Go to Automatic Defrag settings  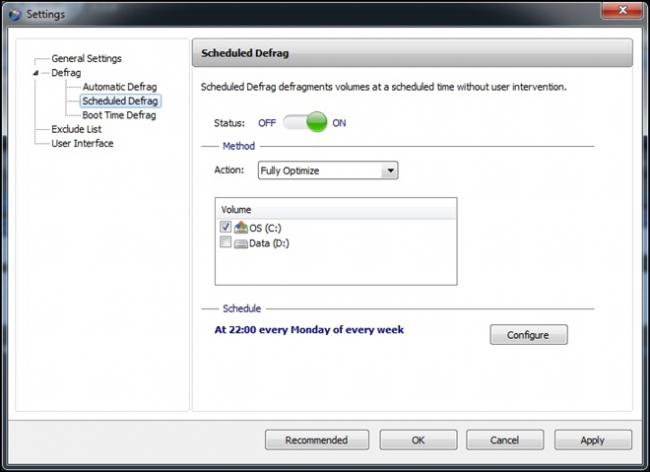119,87
